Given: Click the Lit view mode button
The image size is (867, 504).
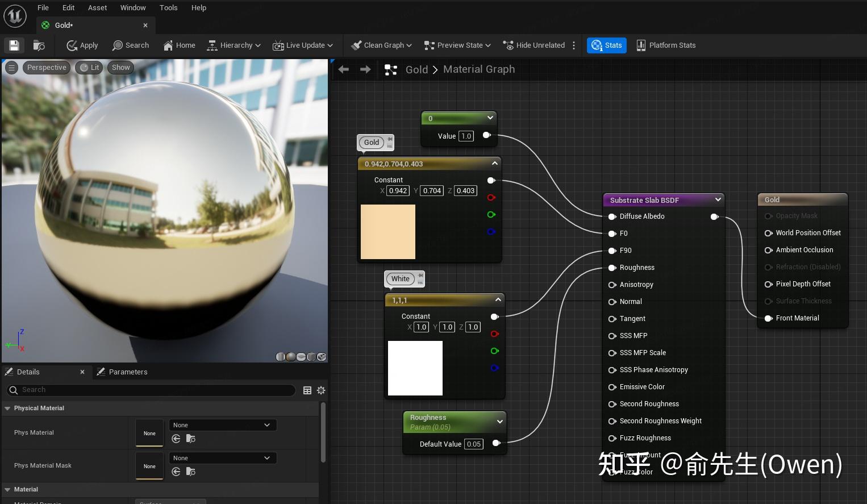Looking at the screenshot, I should click(89, 68).
